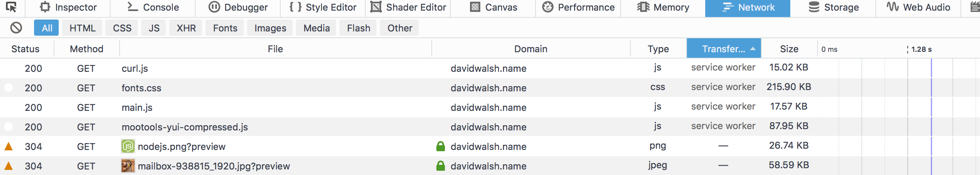Select the curl.js request row

[x=490, y=68]
